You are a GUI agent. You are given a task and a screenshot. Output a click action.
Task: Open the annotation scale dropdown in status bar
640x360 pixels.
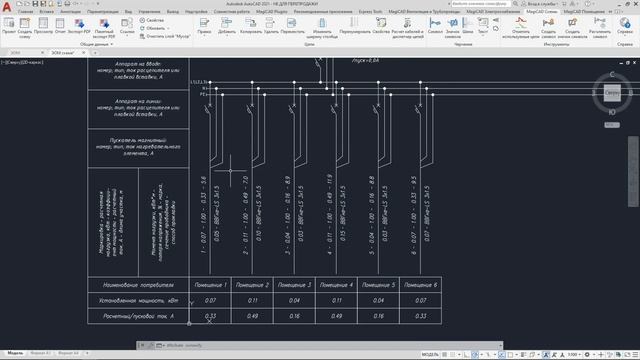point(575,355)
